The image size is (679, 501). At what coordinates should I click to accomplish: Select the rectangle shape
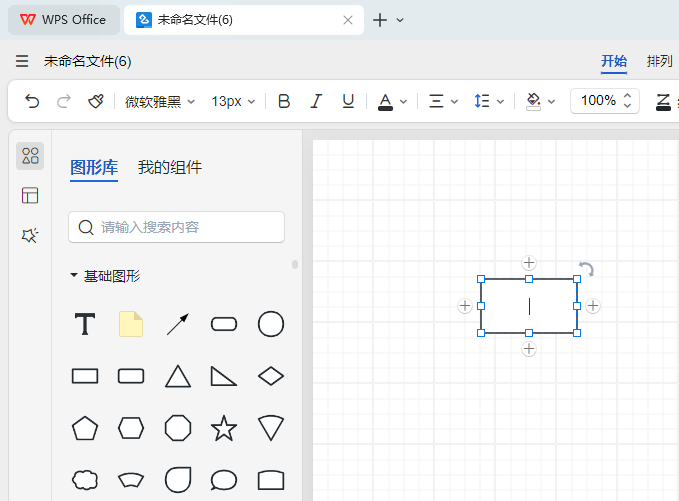85,376
